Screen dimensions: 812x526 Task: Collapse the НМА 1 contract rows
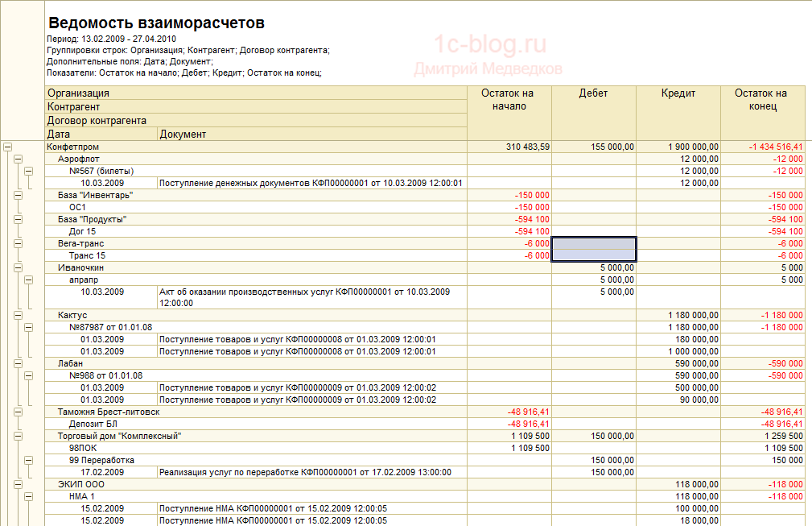(29, 496)
